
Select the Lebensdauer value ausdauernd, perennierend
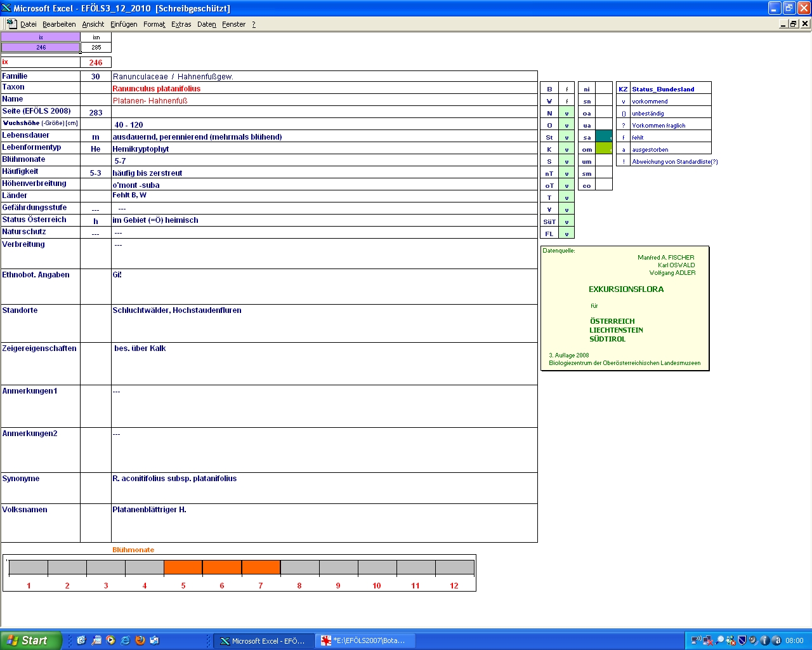(324, 136)
